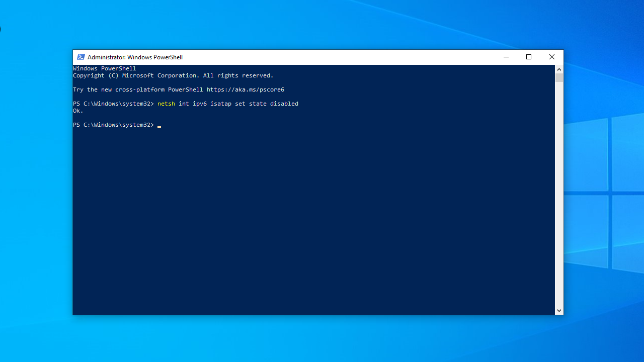Click the 'Ok.' output line
Viewport: 644px width, 362px height.
pos(78,111)
